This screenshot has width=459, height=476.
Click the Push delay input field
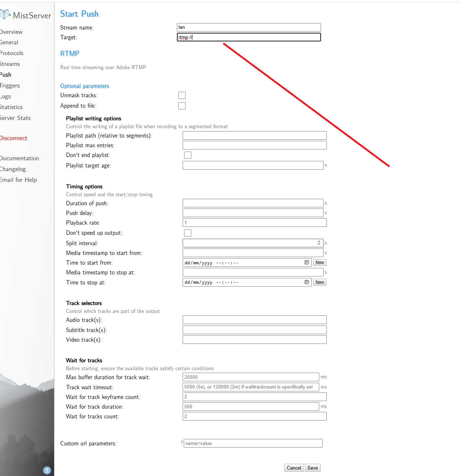pos(253,213)
